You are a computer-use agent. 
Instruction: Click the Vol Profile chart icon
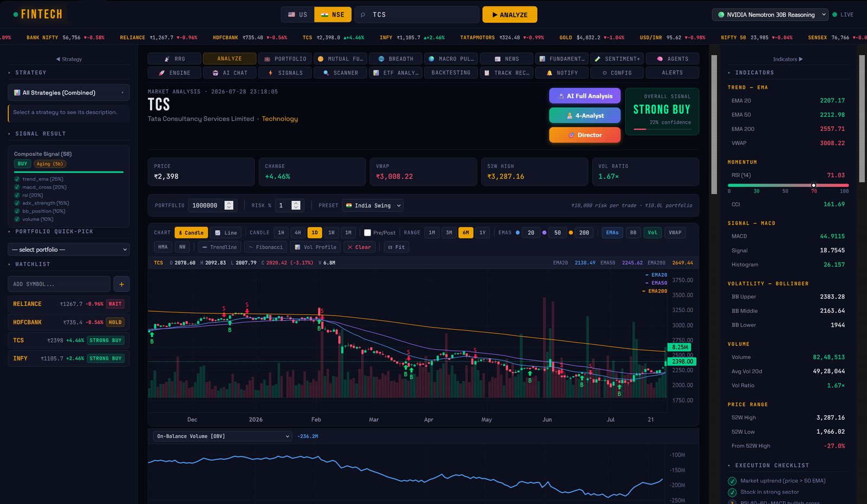(x=297, y=247)
